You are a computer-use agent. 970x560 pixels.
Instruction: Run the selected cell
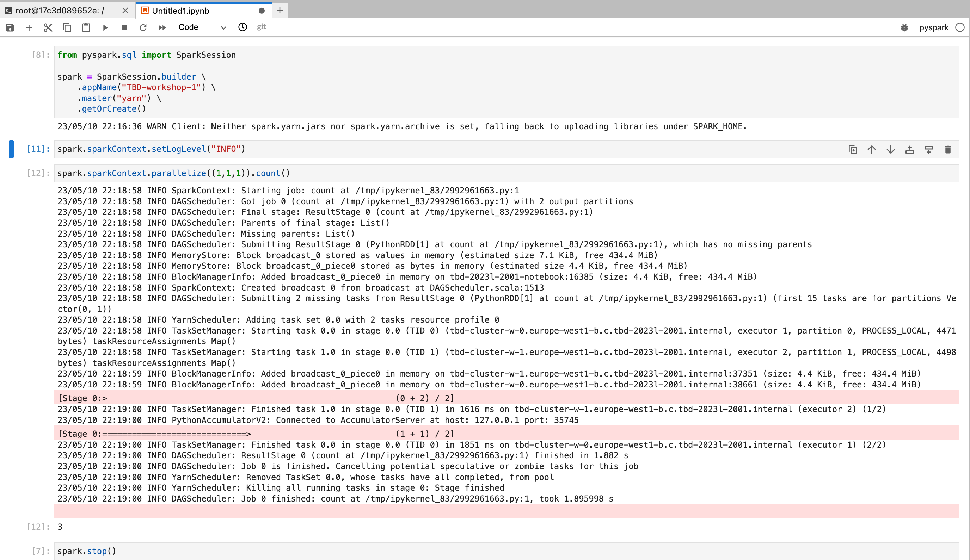(105, 27)
